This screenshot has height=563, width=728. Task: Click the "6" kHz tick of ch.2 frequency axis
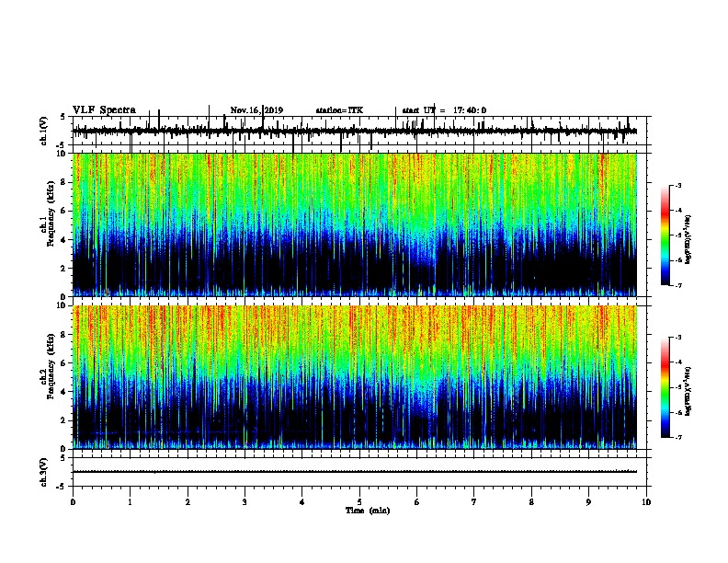point(64,363)
